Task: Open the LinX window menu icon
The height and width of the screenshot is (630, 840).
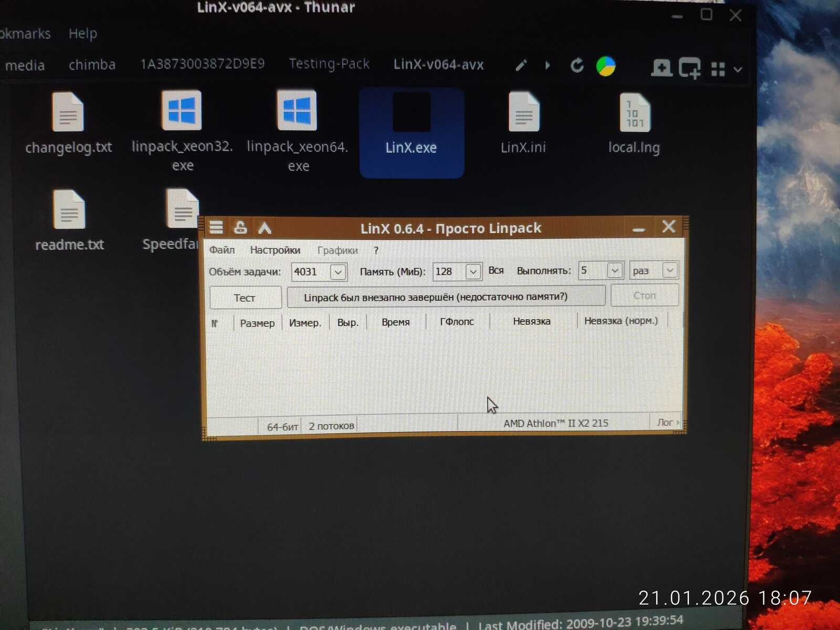Action: [216, 227]
